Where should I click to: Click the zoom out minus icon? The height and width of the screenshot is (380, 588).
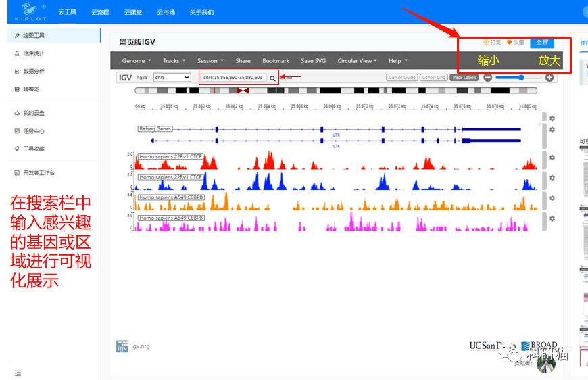(487, 78)
